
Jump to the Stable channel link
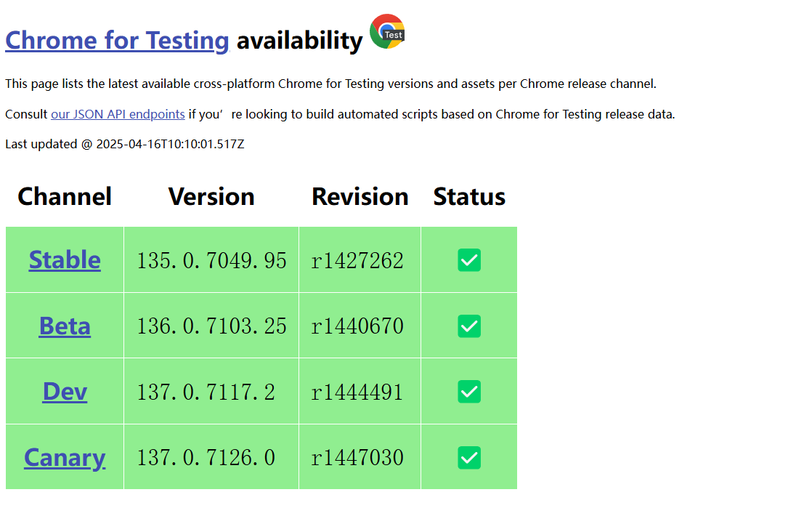[x=65, y=259]
